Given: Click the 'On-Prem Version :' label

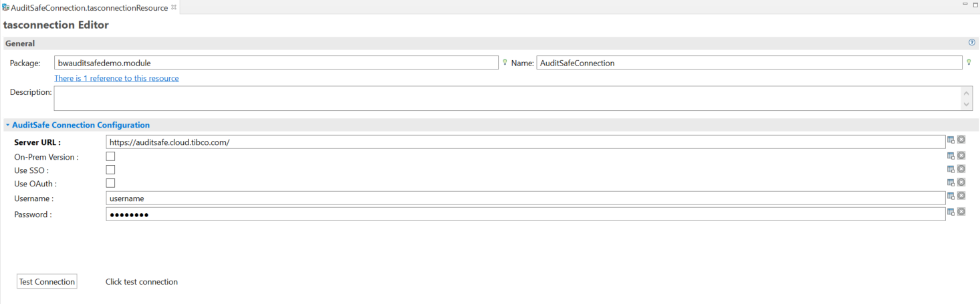Looking at the screenshot, I should pos(46,157).
